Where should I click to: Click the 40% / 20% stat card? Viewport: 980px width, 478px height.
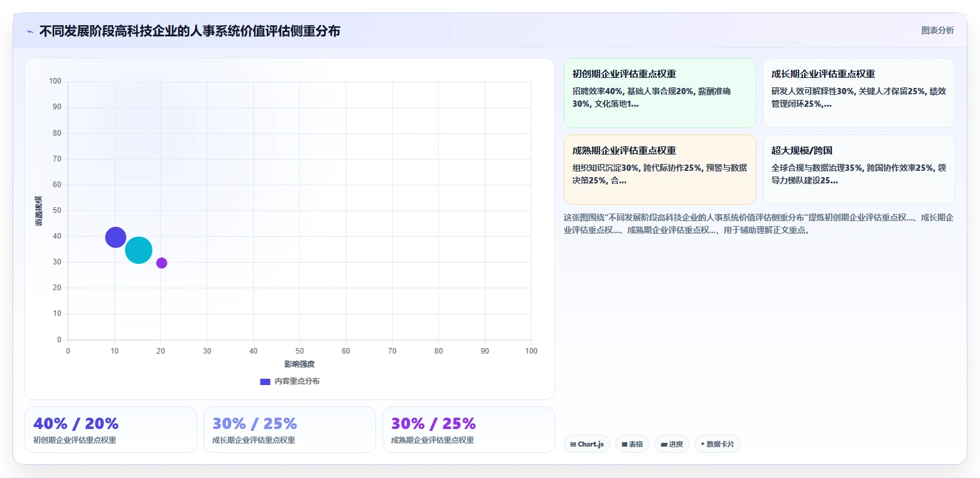tap(110, 430)
